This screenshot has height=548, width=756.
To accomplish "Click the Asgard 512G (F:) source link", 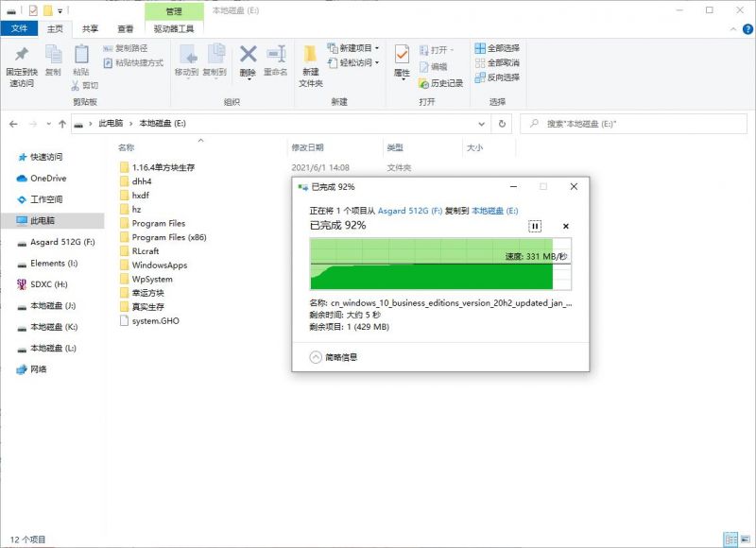I will click(x=410, y=211).
